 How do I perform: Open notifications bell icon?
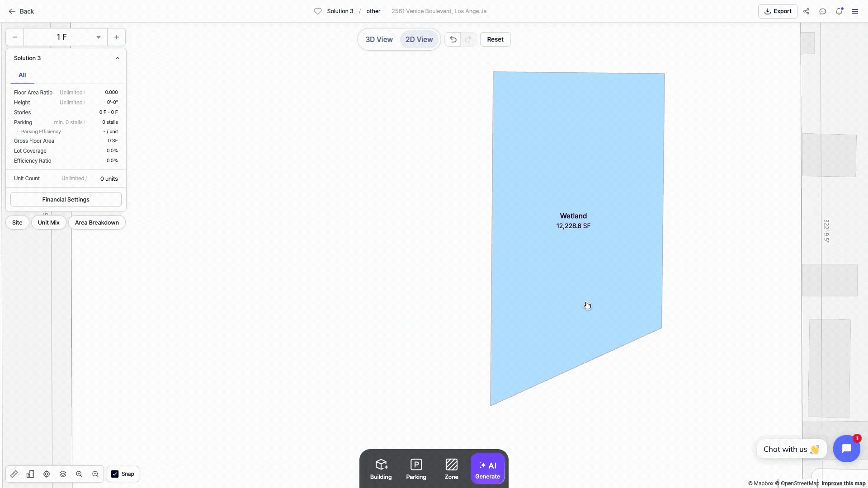tap(839, 11)
